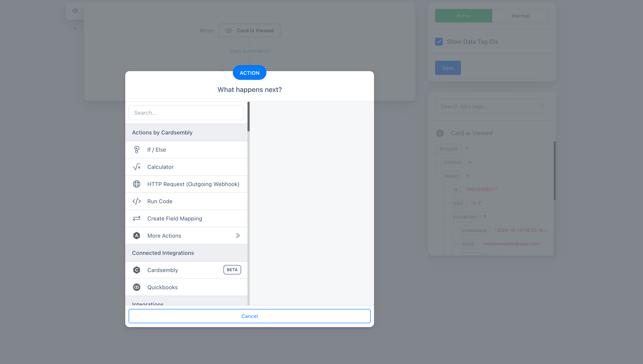This screenshot has height=364, width=643.
Task: Click the Create Field Mapping arrows icon
Action: 137,219
